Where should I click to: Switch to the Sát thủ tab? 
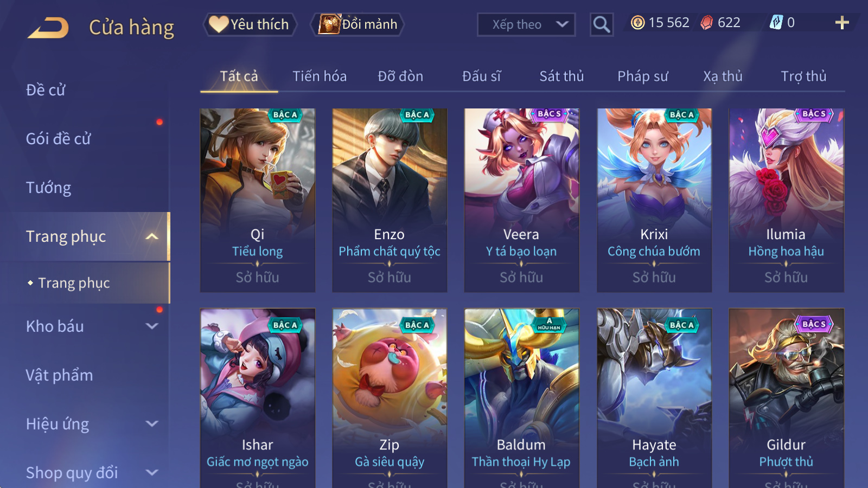[561, 76]
